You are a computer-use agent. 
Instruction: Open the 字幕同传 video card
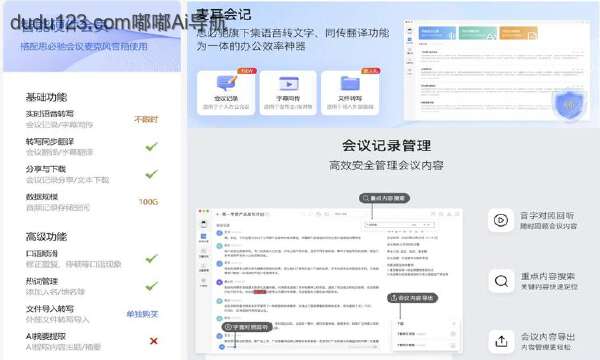(288, 93)
